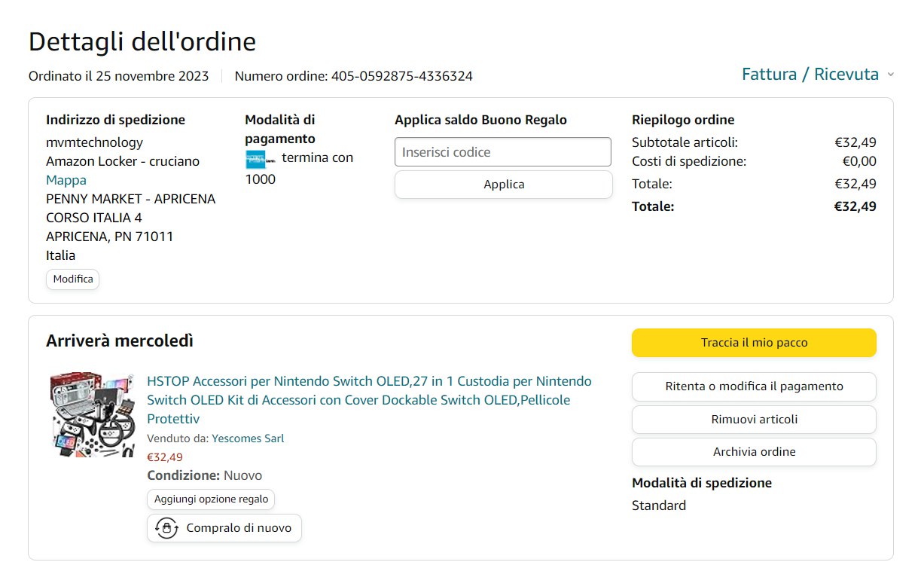The height and width of the screenshot is (562, 924).
Task: Select Ritenta o modifica il pagamento
Action: coord(753,386)
